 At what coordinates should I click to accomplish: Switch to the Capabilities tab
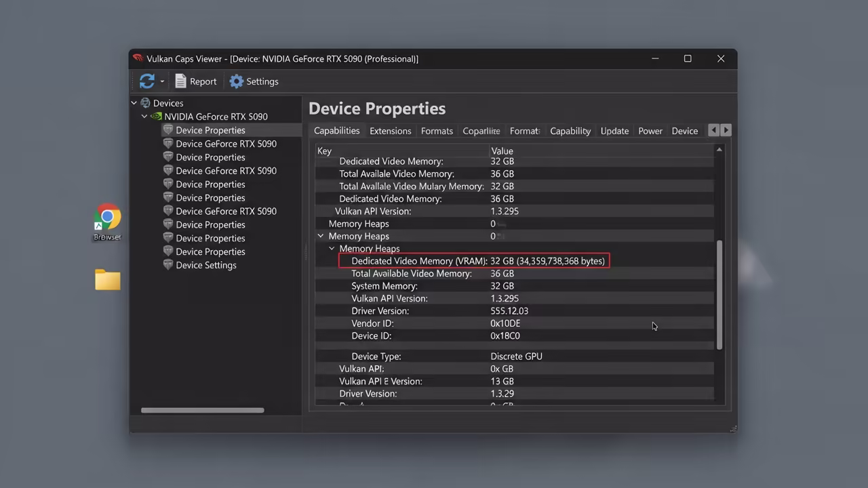click(x=336, y=131)
